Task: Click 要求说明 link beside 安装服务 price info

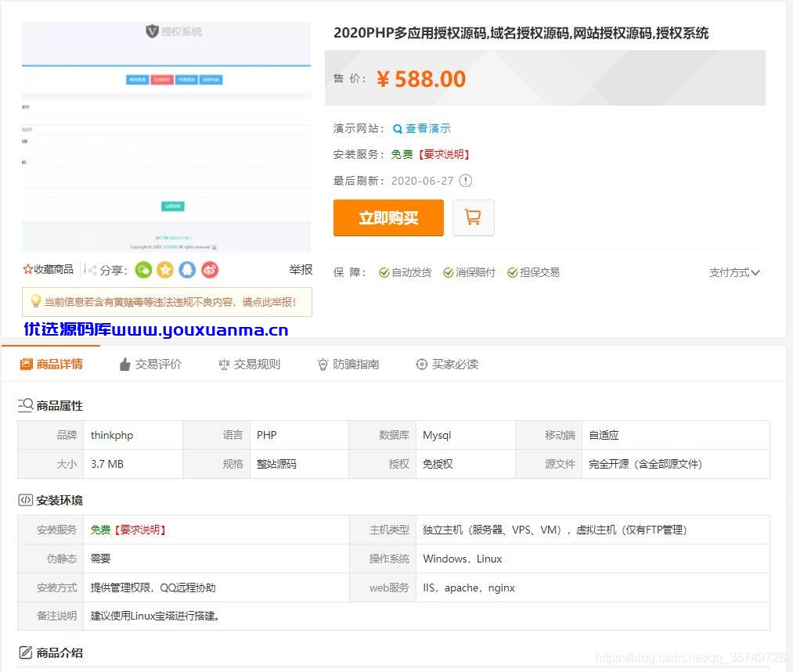Action: [x=444, y=154]
